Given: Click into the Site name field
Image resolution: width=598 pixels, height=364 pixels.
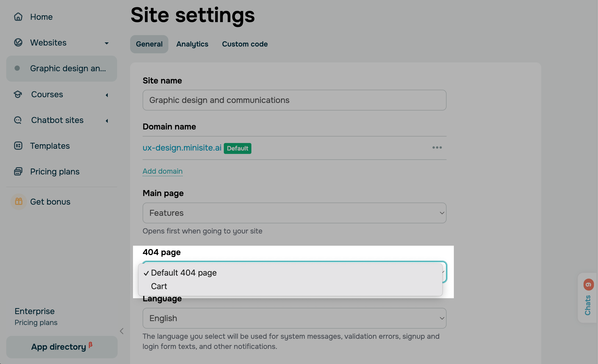Looking at the screenshot, I should (x=294, y=100).
